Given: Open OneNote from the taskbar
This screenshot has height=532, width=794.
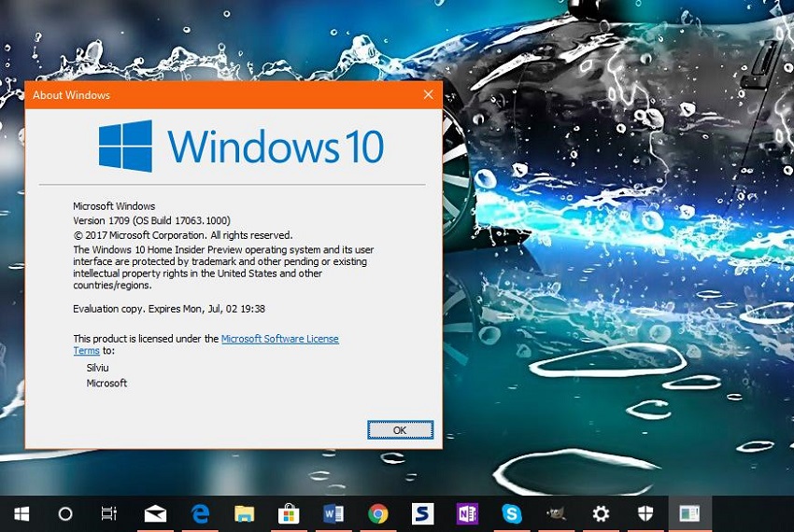Looking at the screenshot, I should coord(467,513).
